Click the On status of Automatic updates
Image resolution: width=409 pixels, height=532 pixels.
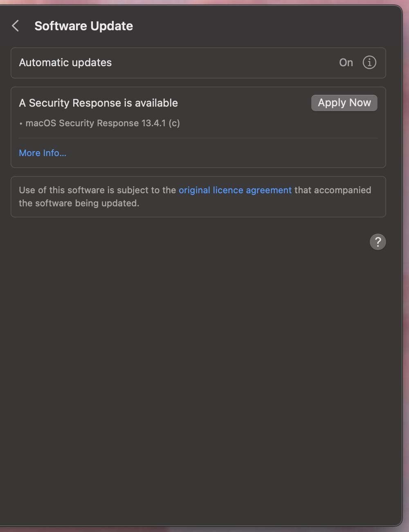click(346, 63)
